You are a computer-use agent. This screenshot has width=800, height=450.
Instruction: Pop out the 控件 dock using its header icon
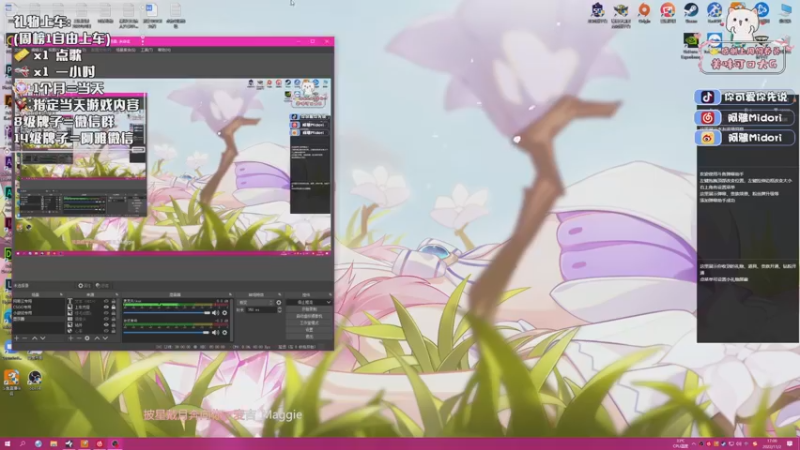point(330,294)
